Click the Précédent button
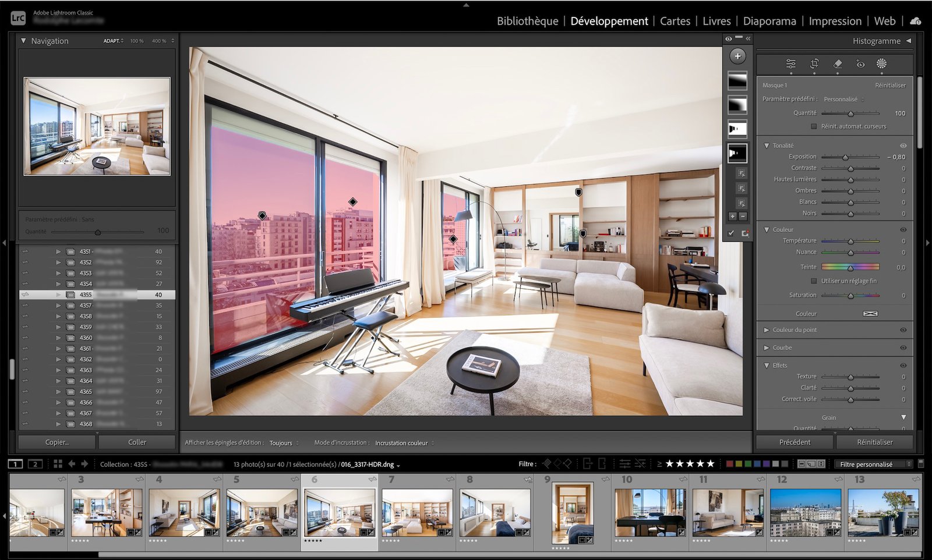The height and width of the screenshot is (560, 932). click(x=795, y=442)
